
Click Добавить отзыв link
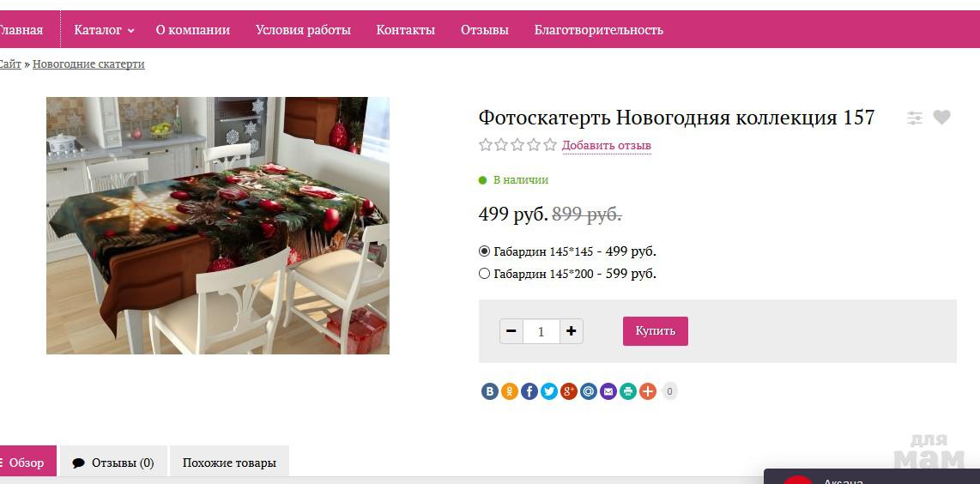tap(606, 146)
